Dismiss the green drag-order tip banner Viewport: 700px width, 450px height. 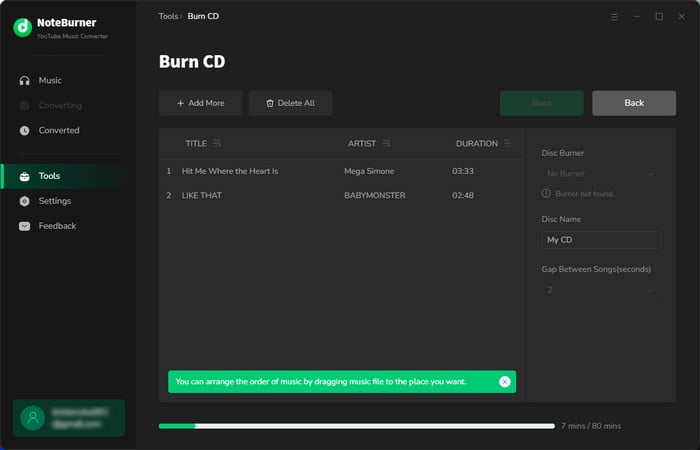(x=504, y=382)
